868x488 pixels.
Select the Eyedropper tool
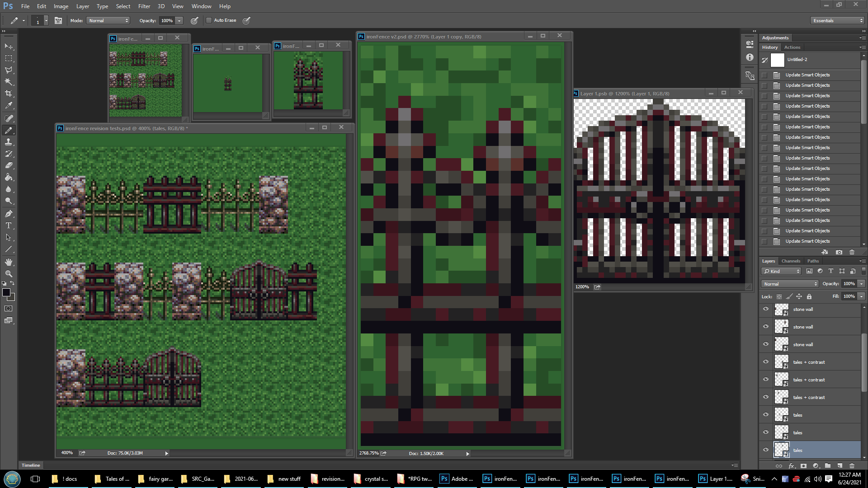(9, 106)
